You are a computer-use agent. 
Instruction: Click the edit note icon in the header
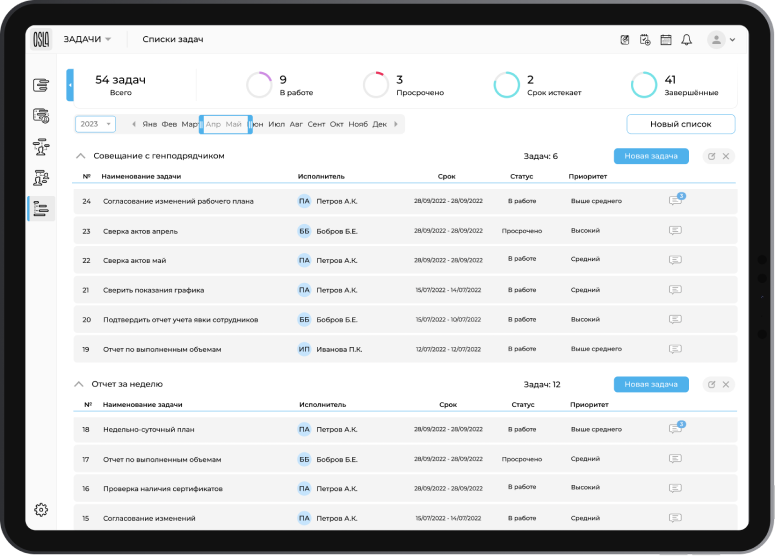coord(625,40)
